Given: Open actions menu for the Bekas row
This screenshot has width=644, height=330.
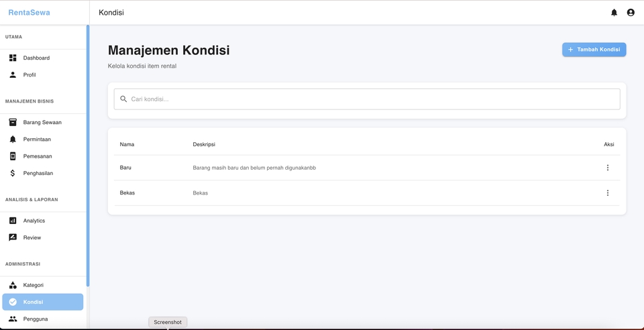Looking at the screenshot, I should (608, 193).
